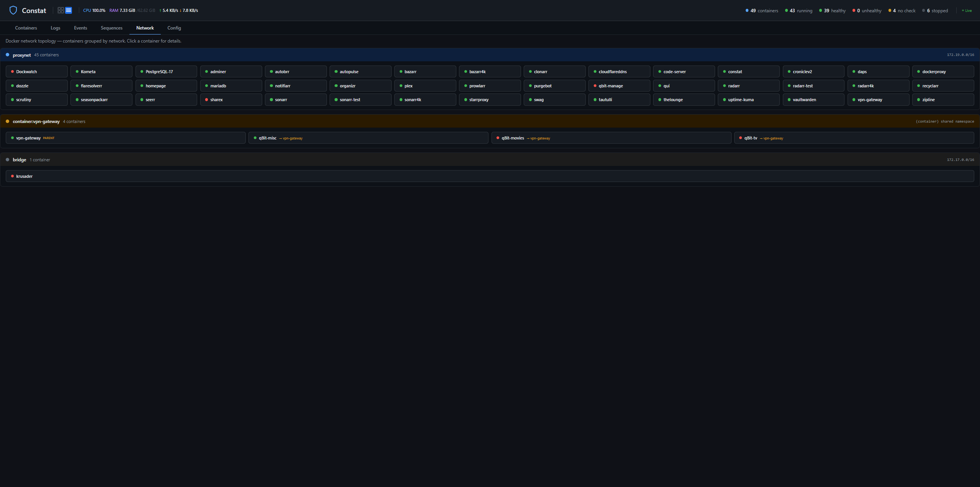Select the mariadb container
Image resolution: width=980 pixels, height=487 pixels.
click(231, 86)
